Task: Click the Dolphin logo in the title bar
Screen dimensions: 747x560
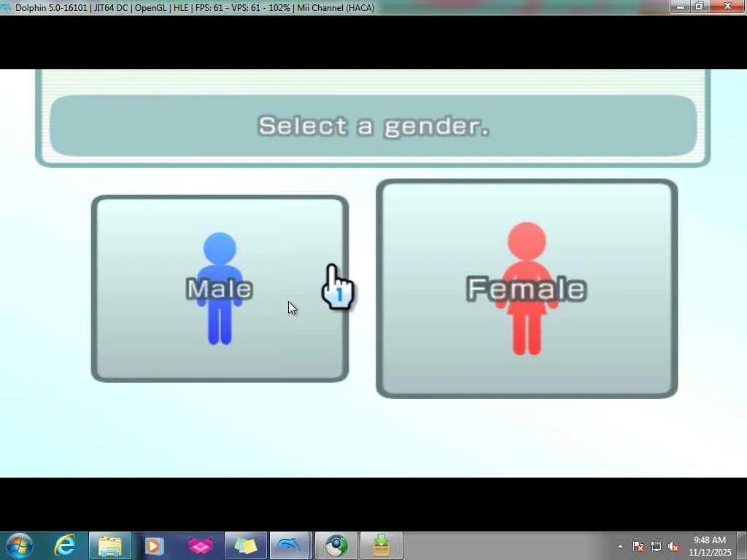Action: coord(6,7)
